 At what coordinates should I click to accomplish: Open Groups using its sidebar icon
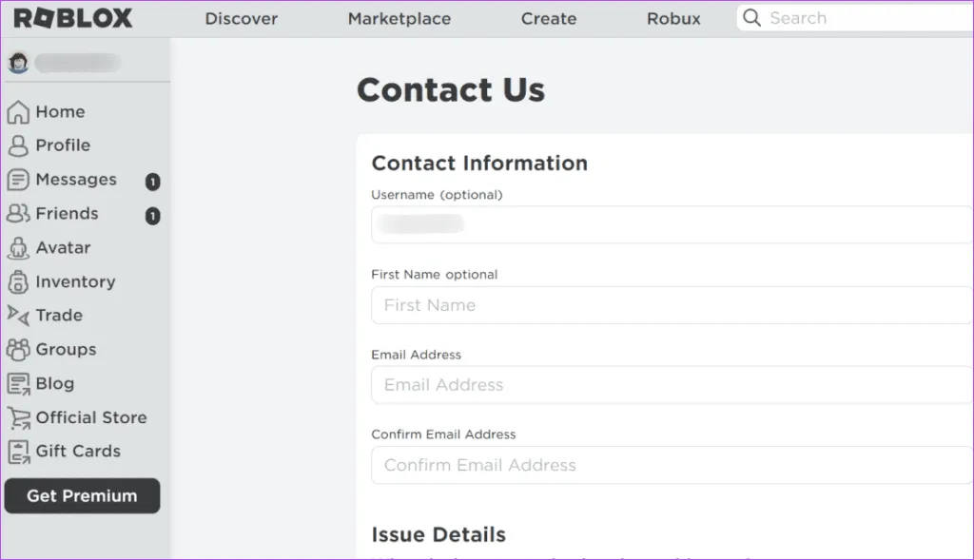18,350
